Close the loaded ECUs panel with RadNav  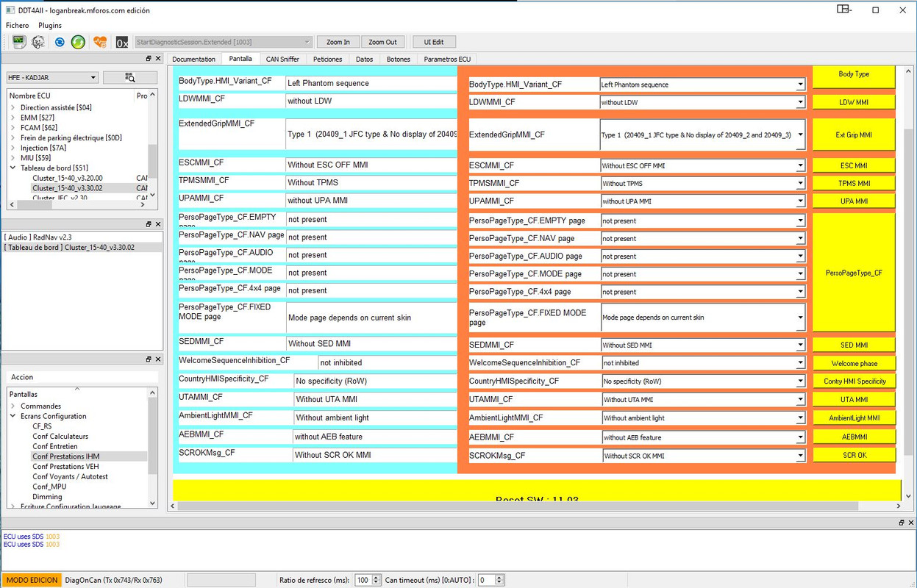157,224
